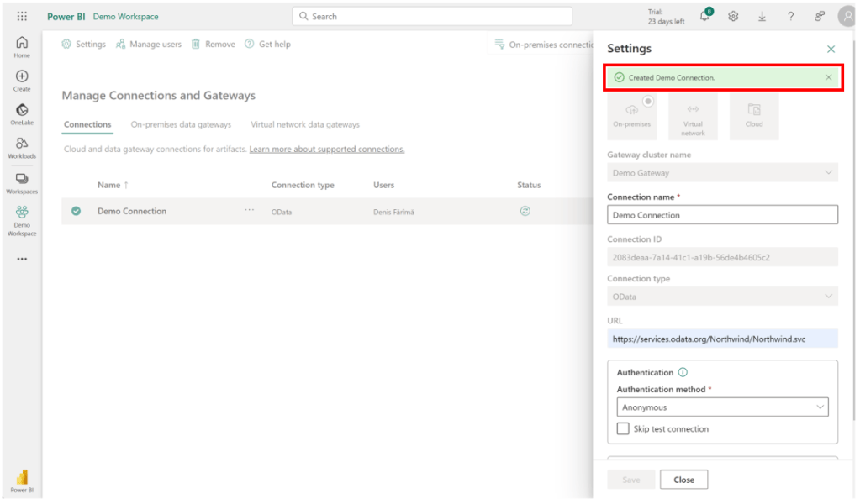Select the Demo Connection row checkmark
This screenshot has width=860, height=504.
coord(76,212)
